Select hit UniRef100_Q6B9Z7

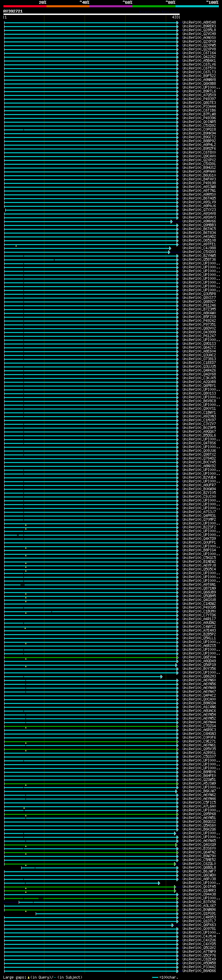point(199,302)
